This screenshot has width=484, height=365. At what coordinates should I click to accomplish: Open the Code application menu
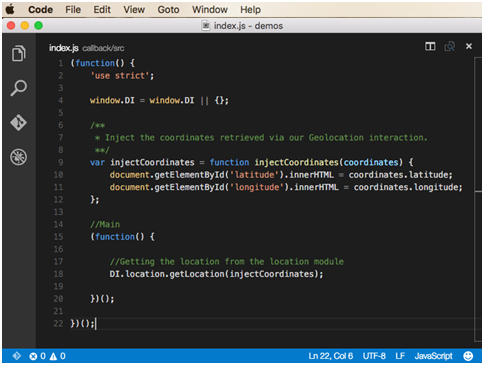(40, 10)
